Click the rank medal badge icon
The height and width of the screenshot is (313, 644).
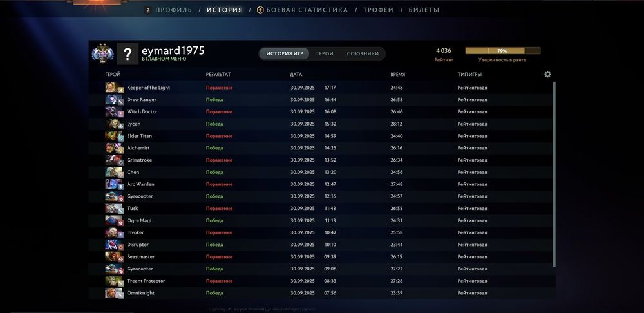(x=102, y=53)
